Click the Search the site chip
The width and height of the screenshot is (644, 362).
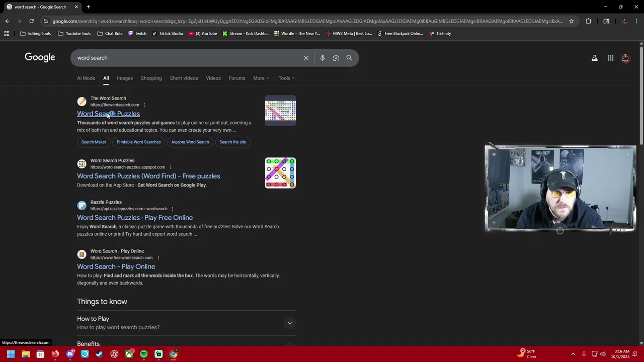(x=232, y=142)
